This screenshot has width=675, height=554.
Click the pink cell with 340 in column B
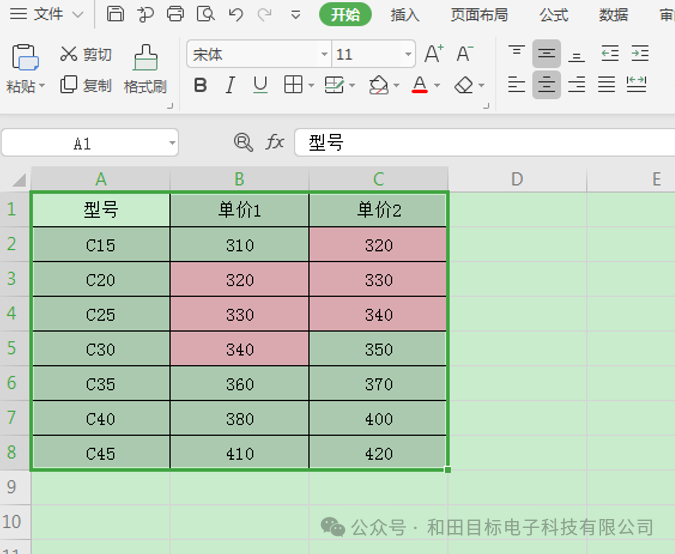tap(240, 349)
